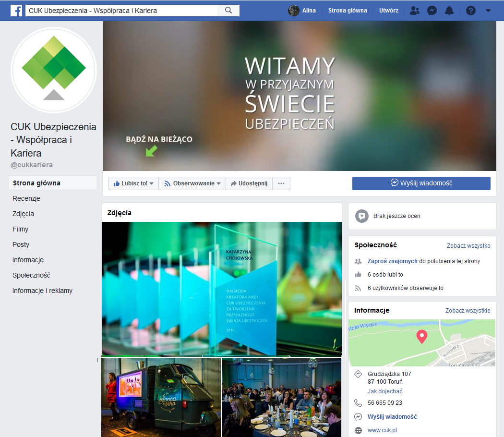Click Zobacz wszystko in Społeczność panel
Screen dimensions: 504x437
pyautogui.click(x=468, y=246)
